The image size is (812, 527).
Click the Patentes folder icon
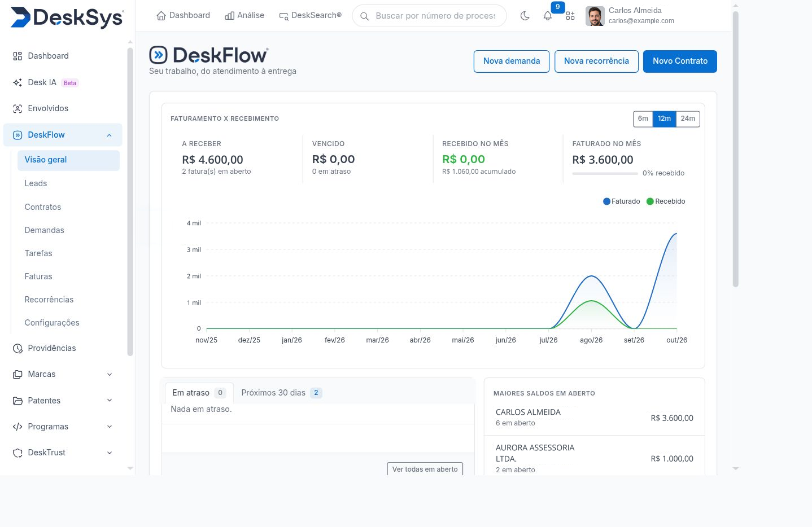18,401
